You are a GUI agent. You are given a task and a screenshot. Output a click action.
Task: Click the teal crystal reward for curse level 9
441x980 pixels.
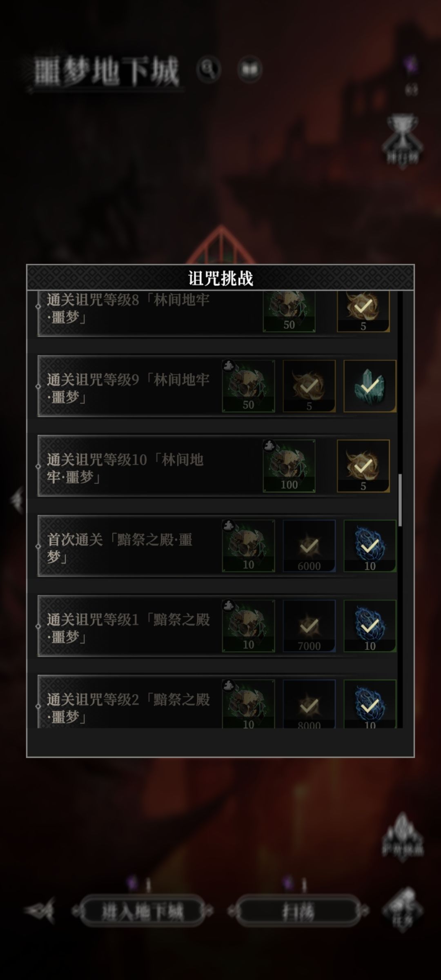point(370,386)
